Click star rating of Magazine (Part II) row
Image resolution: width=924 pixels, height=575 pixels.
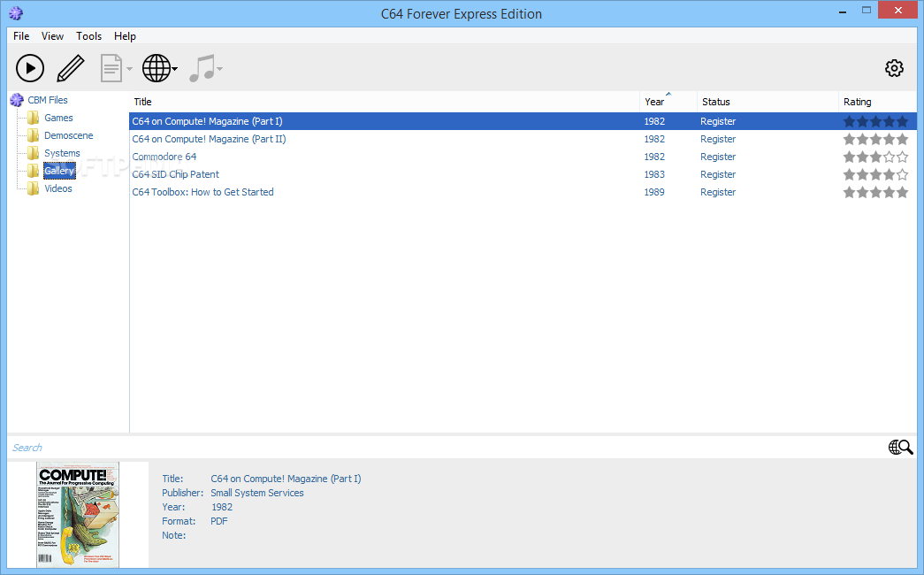click(875, 139)
